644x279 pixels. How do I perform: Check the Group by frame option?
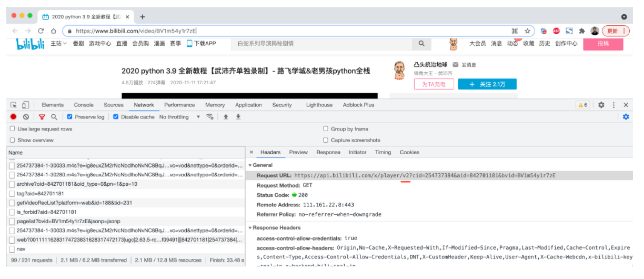[x=326, y=128]
